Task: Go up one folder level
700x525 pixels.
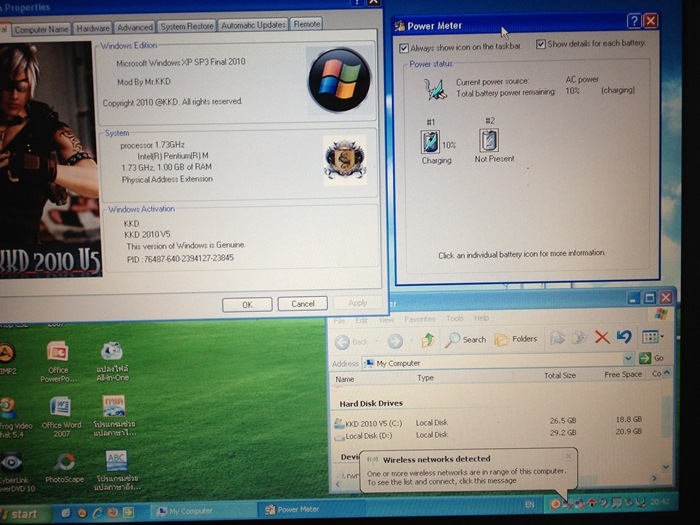Action: 428,340
